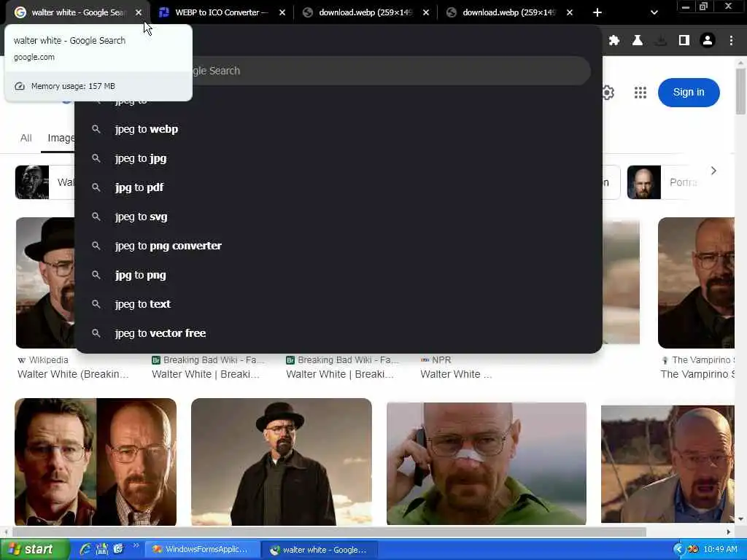Expand tab search dropdown arrow
The width and height of the screenshot is (747, 560).
click(654, 12)
